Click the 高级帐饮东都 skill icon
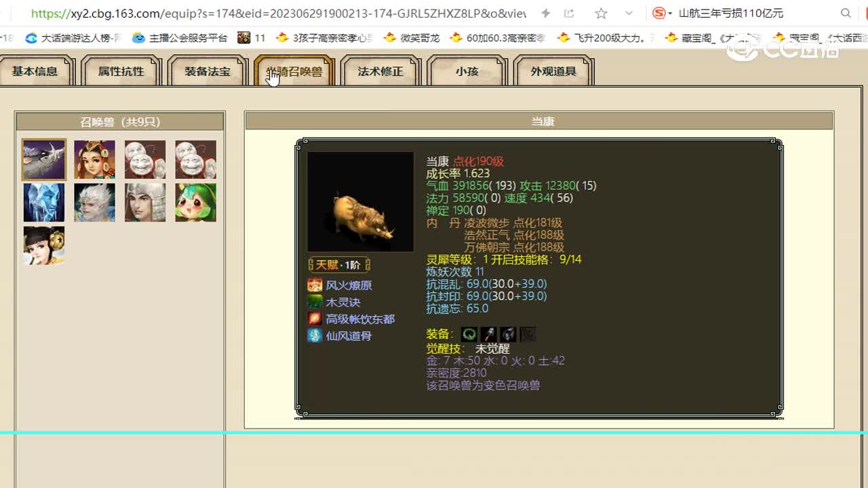Viewport: 868px width, 488px height. click(x=315, y=319)
